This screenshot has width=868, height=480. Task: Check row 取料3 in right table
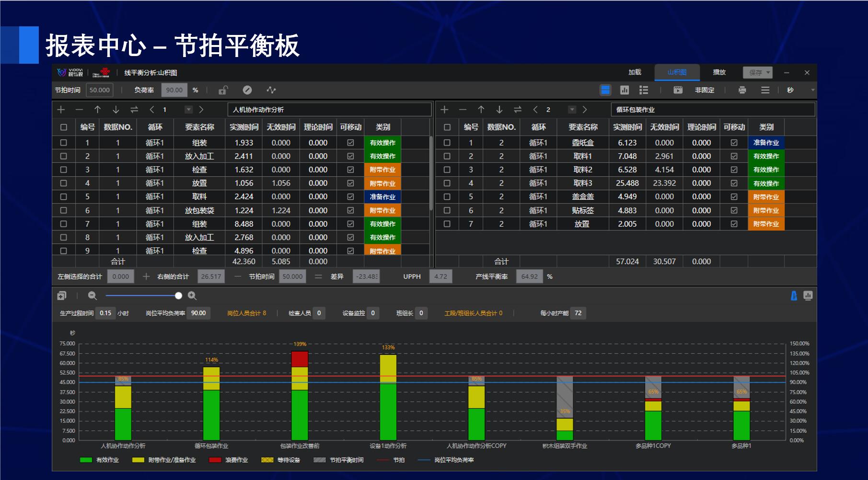click(x=447, y=183)
